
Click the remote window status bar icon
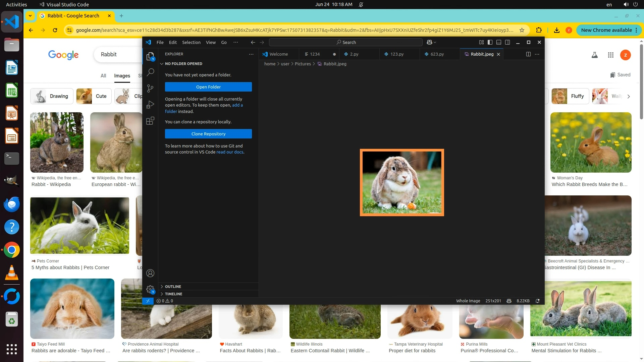click(148, 301)
